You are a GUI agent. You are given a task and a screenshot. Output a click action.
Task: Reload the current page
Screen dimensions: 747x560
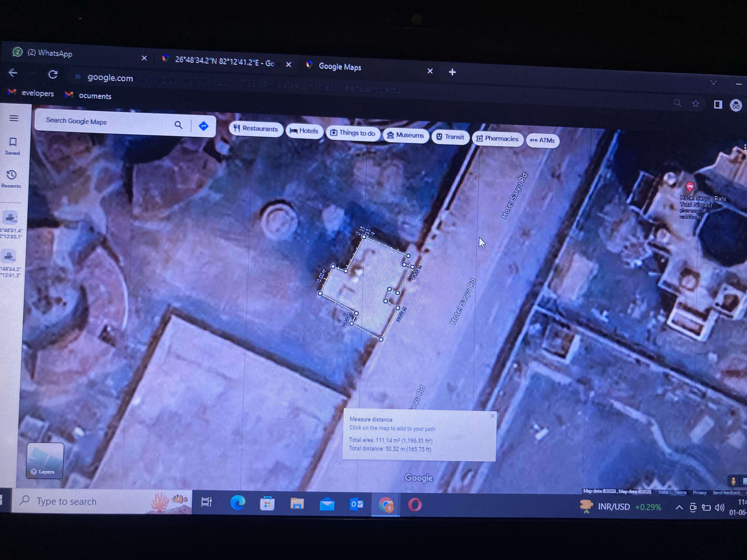pyautogui.click(x=53, y=74)
